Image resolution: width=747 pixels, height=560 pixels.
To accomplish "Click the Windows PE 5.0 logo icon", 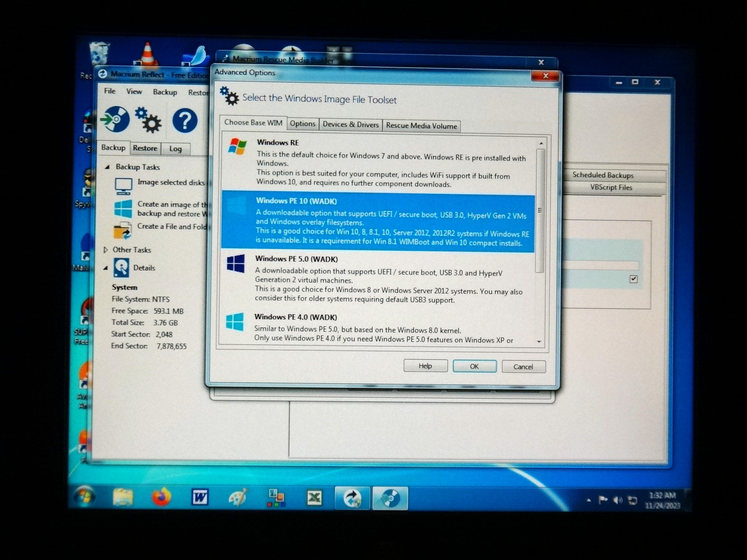I will click(x=236, y=263).
